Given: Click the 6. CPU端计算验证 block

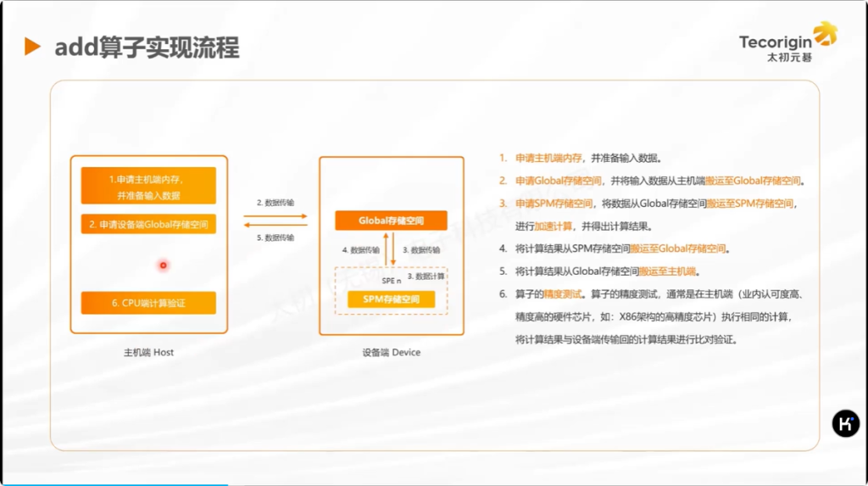Looking at the screenshot, I should [x=148, y=303].
